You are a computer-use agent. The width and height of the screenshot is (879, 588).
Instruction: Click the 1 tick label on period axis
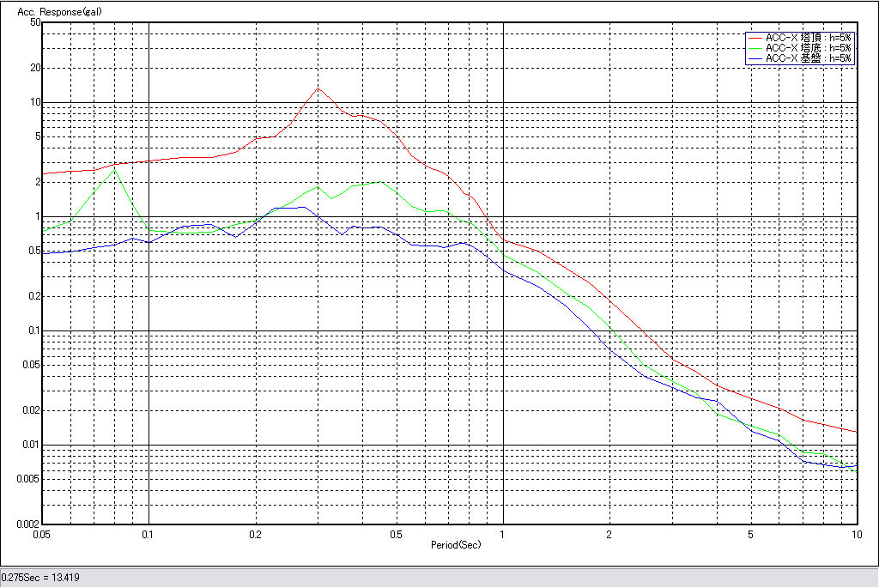coord(503,534)
